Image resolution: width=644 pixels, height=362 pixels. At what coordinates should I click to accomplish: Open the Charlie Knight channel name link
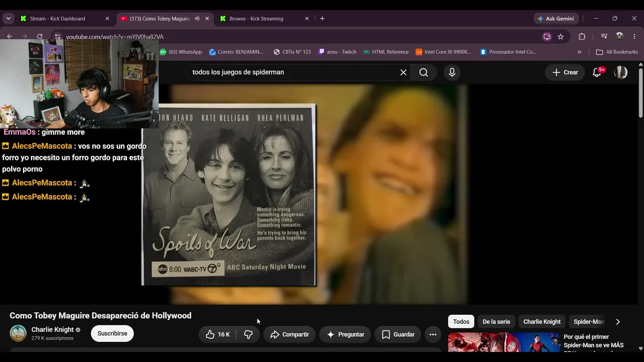(52, 329)
